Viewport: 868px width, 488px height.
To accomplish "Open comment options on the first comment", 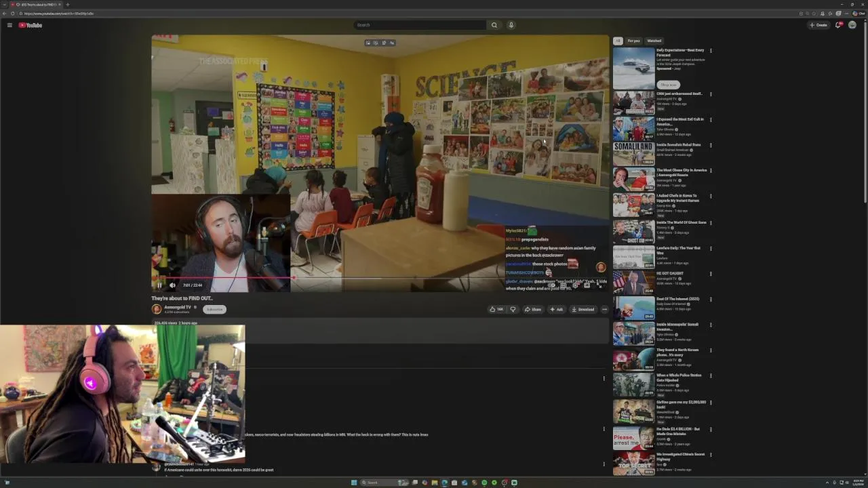I will [604, 378].
